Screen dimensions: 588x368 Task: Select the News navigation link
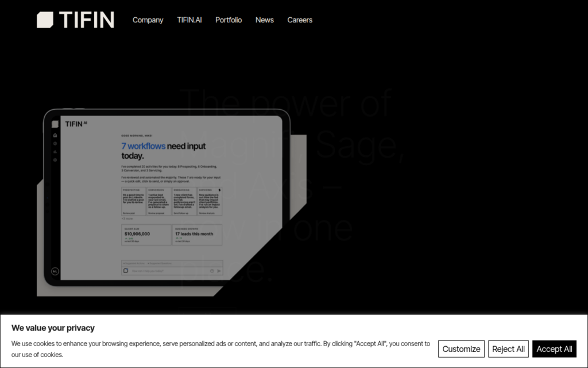pos(264,20)
